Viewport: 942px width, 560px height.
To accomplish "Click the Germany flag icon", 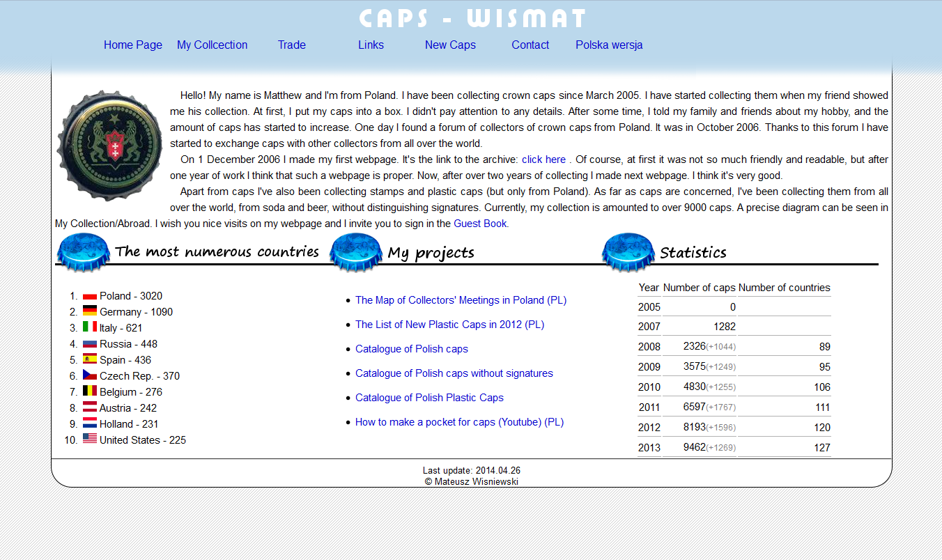I will tap(90, 311).
